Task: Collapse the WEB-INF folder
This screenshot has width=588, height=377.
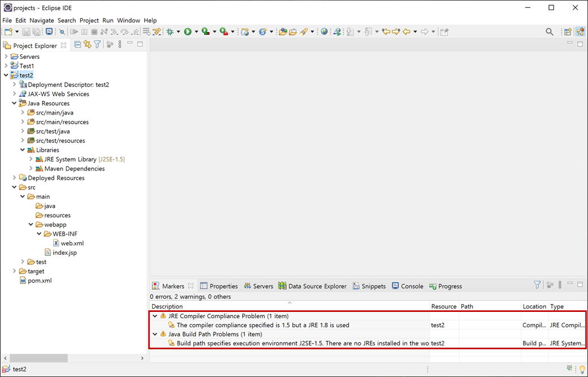Action: click(39, 234)
